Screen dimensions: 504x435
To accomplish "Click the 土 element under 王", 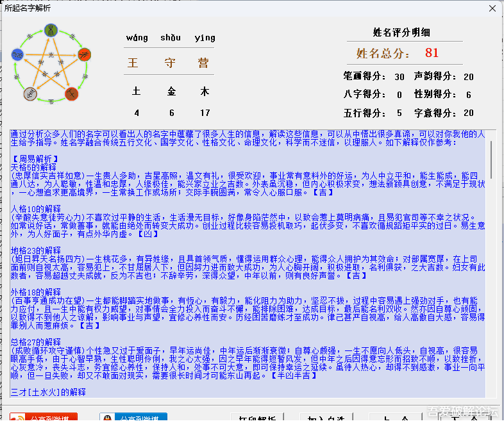I will click(137, 91).
